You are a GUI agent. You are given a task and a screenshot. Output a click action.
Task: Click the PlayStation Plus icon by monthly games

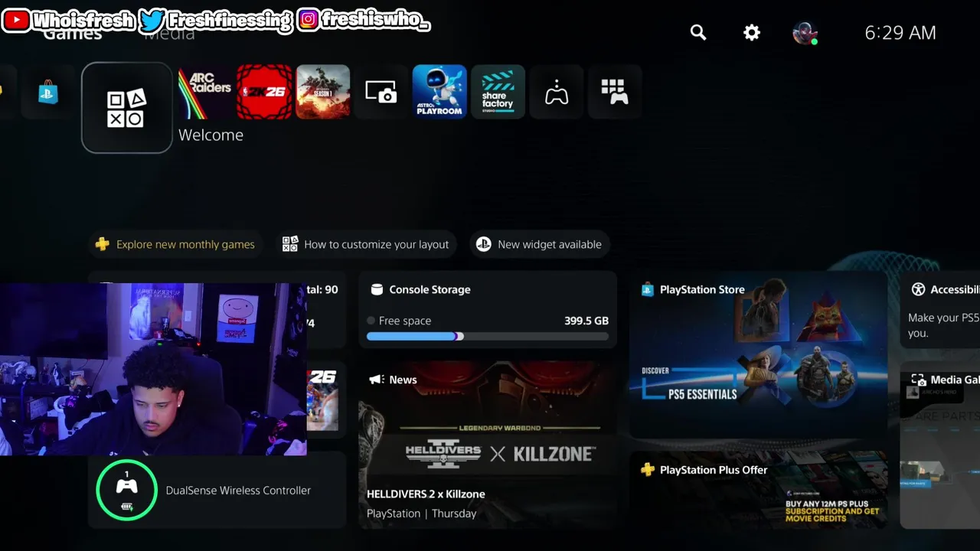click(x=102, y=244)
